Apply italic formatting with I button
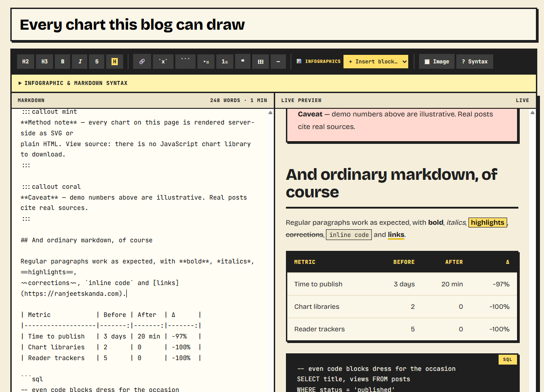Image resolution: width=544 pixels, height=392 pixels. point(80,62)
